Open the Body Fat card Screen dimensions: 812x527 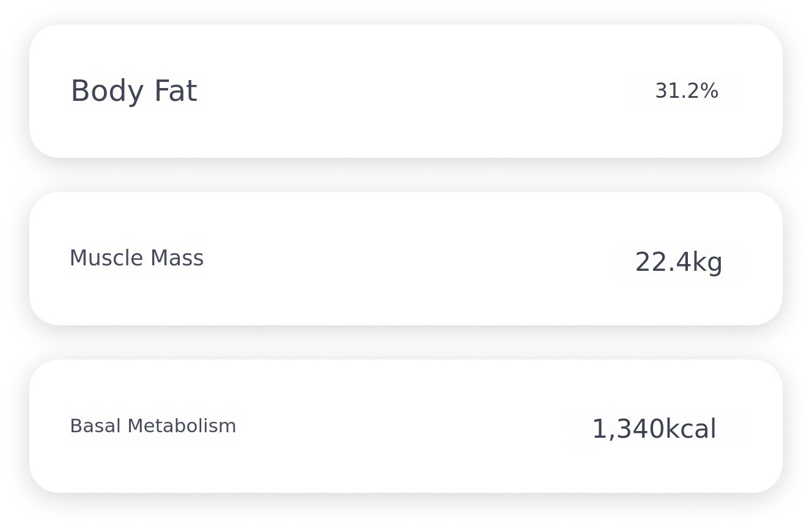coord(406,91)
